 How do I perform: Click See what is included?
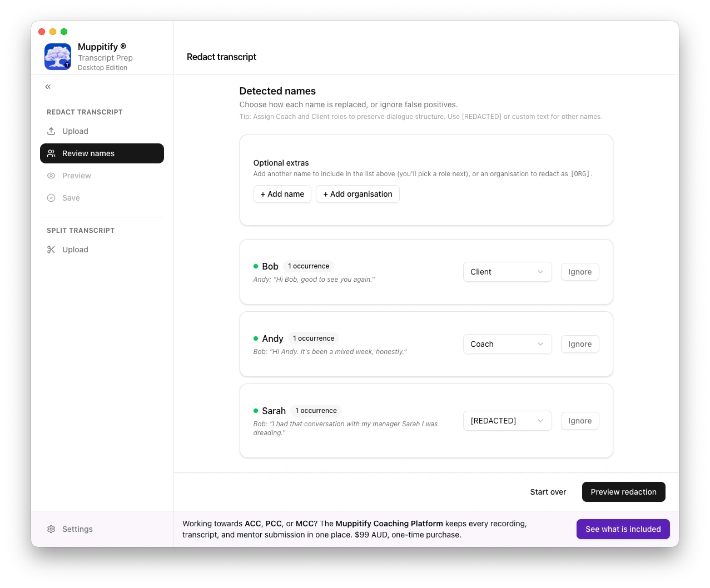click(x=623, y=529)
